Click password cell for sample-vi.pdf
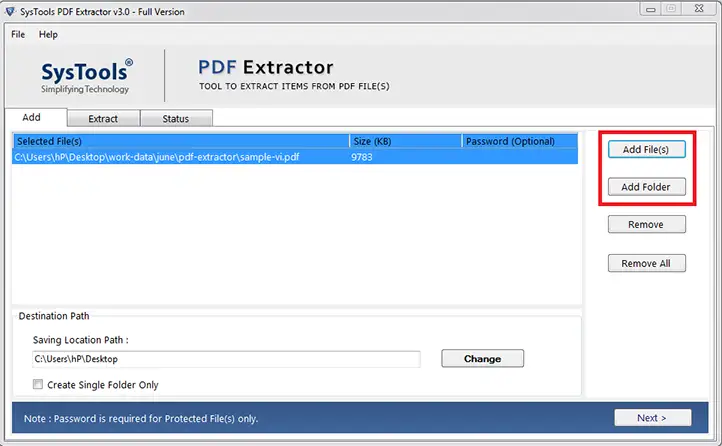722x446 pixels. [x=520, y=157]
